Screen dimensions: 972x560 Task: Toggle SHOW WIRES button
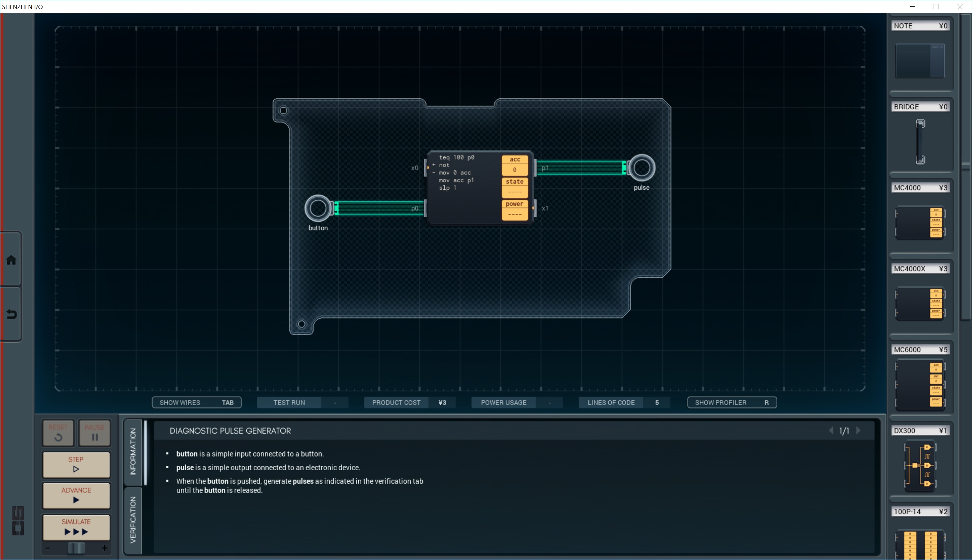pyautogui.click(x=197, y=402)
